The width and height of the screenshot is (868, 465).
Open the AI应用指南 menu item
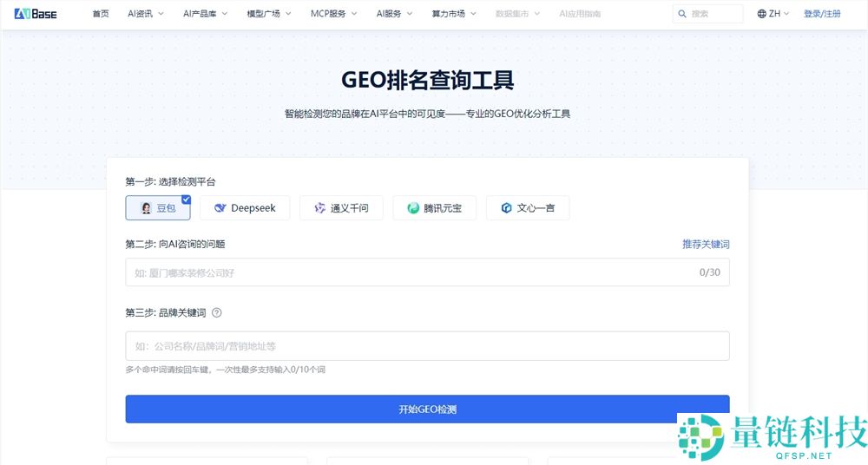pos(580,14)
